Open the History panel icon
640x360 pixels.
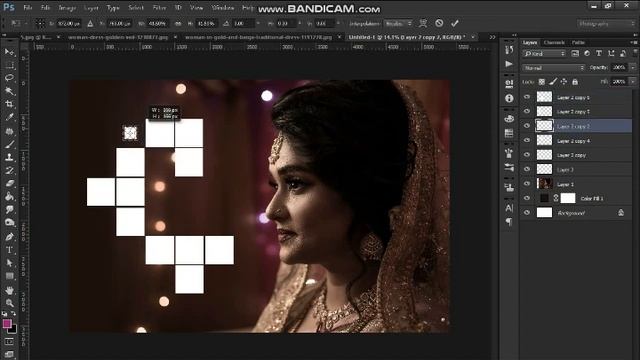point(509,50)
